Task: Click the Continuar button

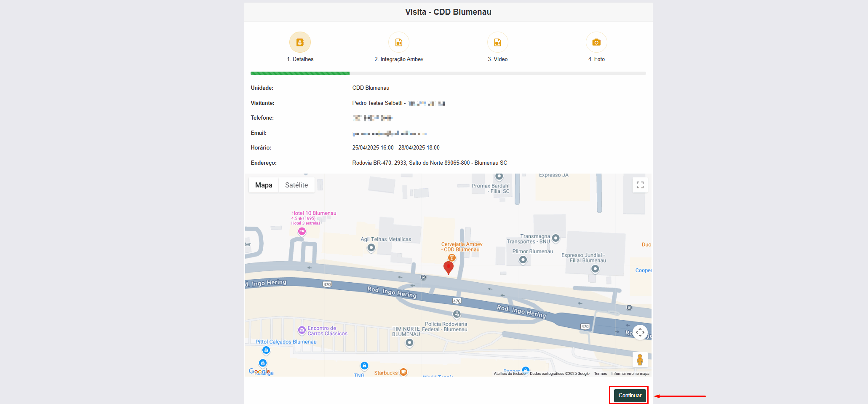Action: point(630,396)
